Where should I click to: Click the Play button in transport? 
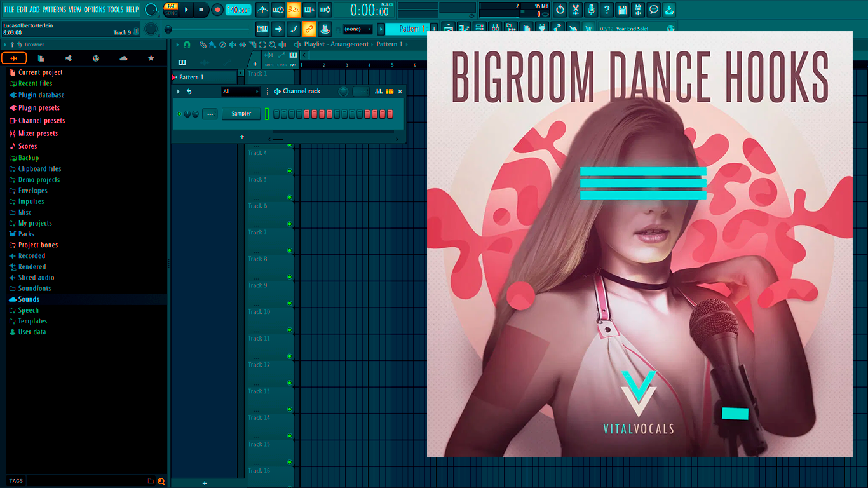(186, 10)
